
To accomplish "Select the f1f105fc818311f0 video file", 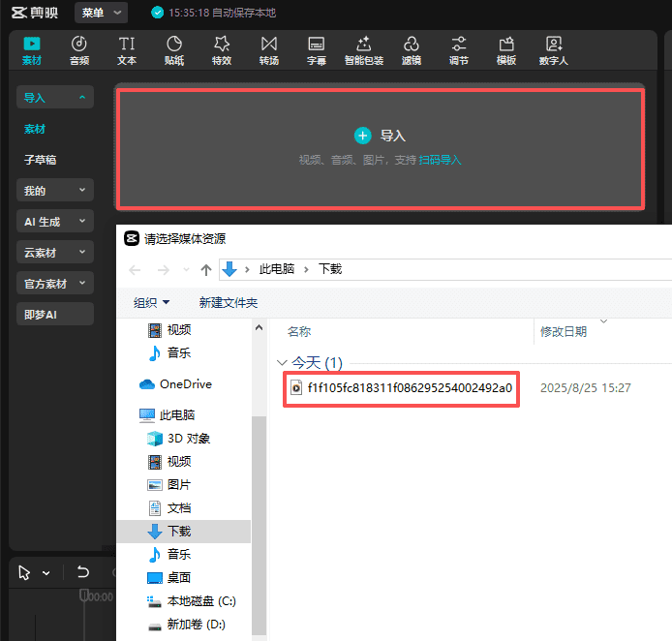I will 402,388.
